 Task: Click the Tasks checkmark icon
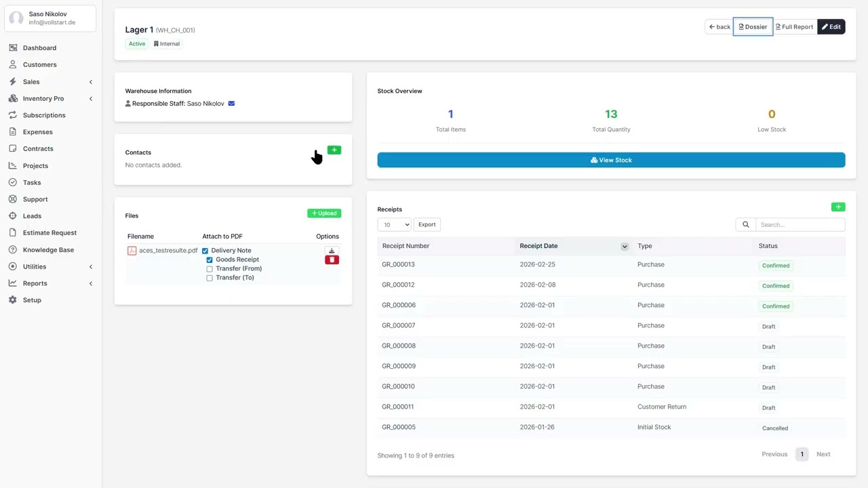[x=13, y=182]
